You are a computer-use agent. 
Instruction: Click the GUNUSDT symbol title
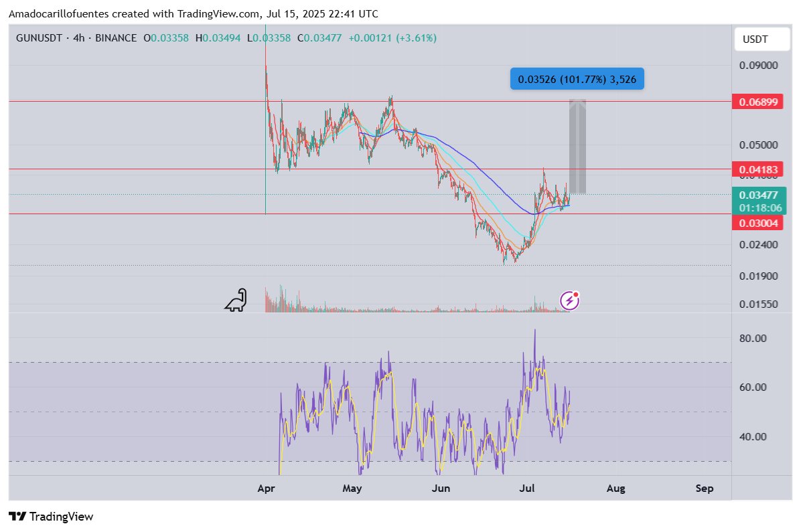[39, 37]
